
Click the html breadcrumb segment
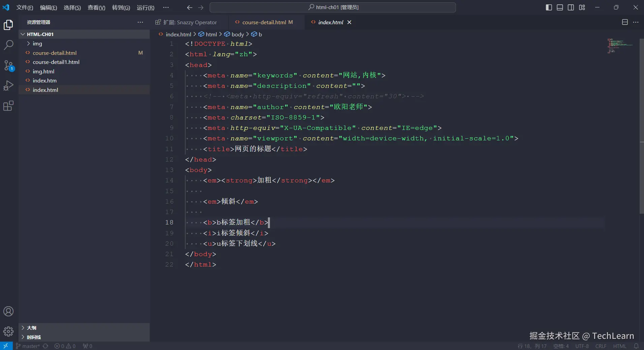[x=208, y=34]
